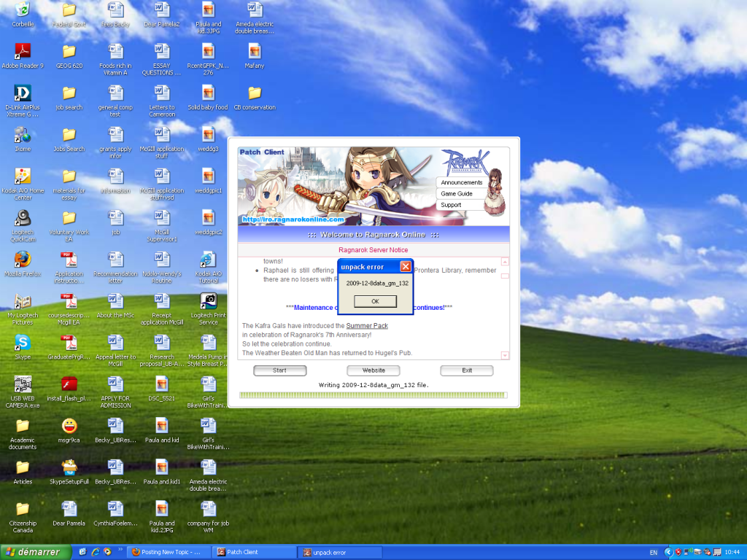Switch to Posting New Topic taskbar window

click(x=169, y=553)
